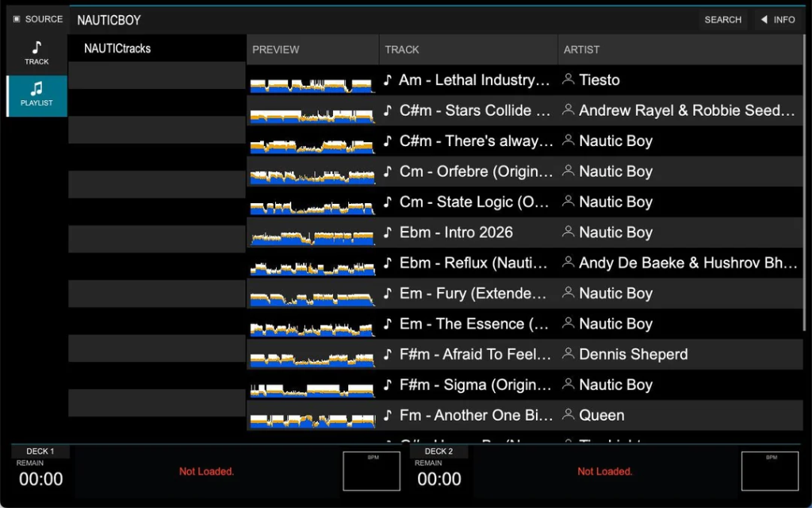
Task: Select track Cm - State Logic
Action: pyautogui.click(x=474, y=202)
